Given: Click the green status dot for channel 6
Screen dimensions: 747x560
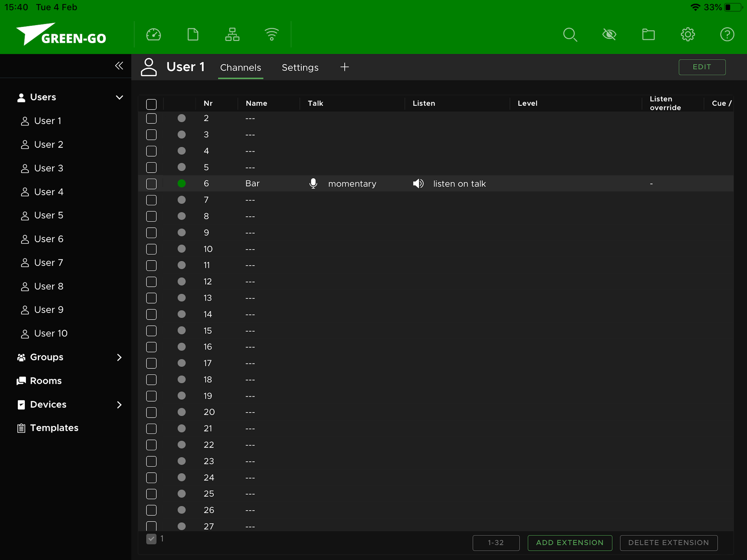Looking at the screenshot, I should point(182,183).
